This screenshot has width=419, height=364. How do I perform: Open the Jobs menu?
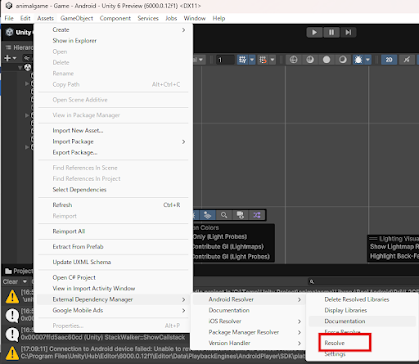click(171, 18)
